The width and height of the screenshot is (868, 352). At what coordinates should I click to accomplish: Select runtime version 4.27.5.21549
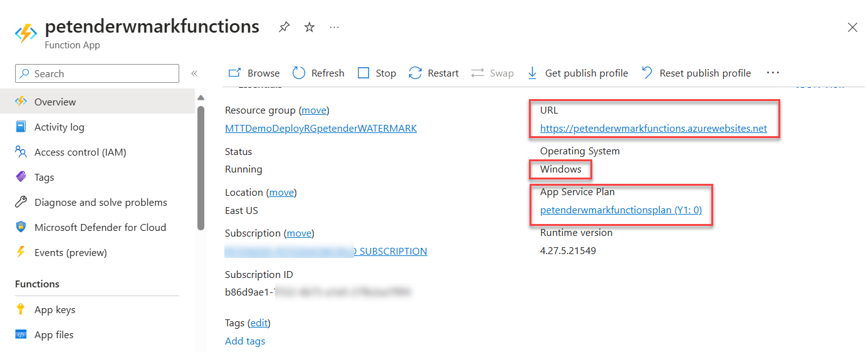pyautogui.click(x=568, y=251)
